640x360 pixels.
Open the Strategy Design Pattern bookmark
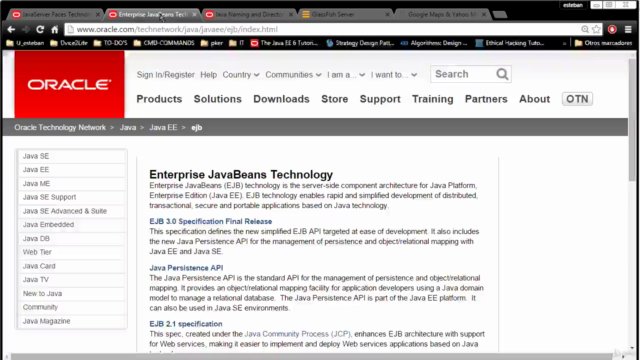360,43
